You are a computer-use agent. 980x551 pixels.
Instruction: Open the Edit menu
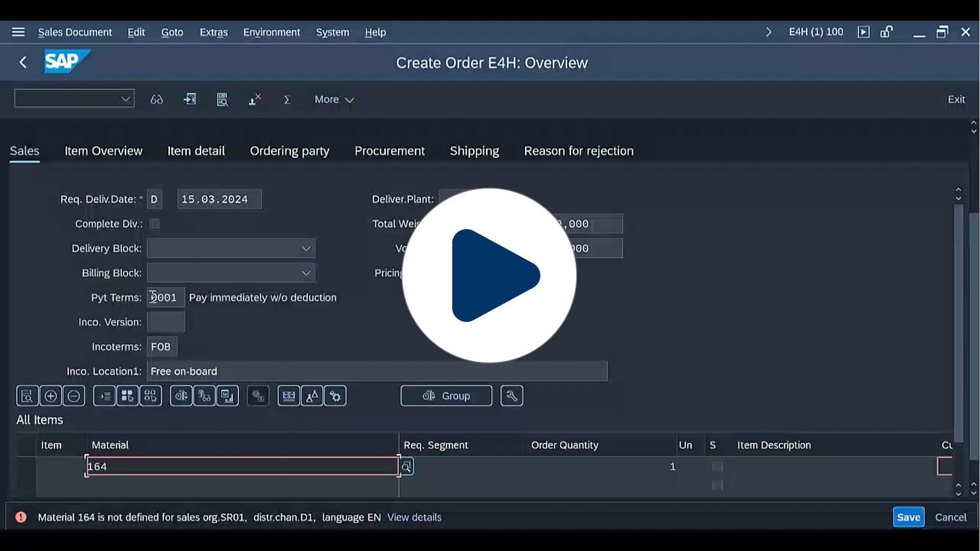(x=136, y=32)
